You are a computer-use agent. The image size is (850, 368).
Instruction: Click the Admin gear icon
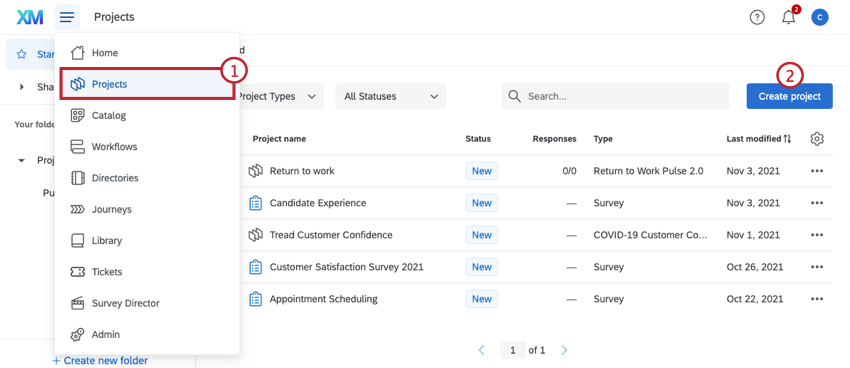(x=78, y=334)
